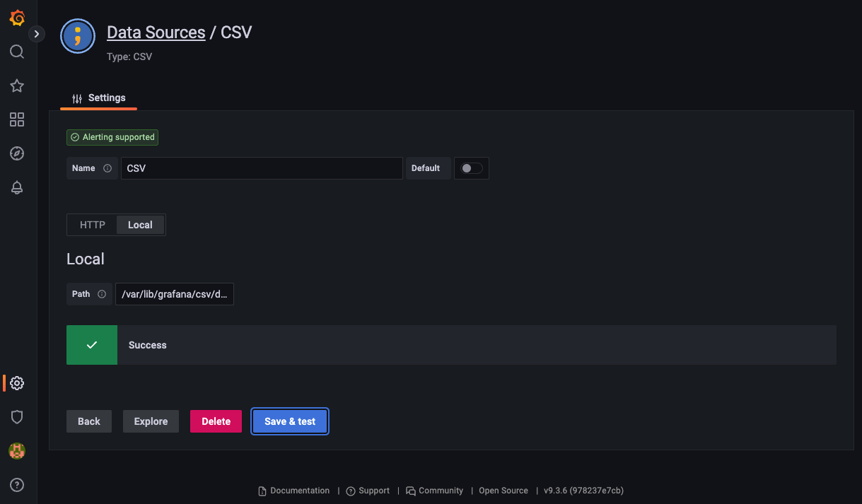Open the Alerting bell icon

click(17, 187)
